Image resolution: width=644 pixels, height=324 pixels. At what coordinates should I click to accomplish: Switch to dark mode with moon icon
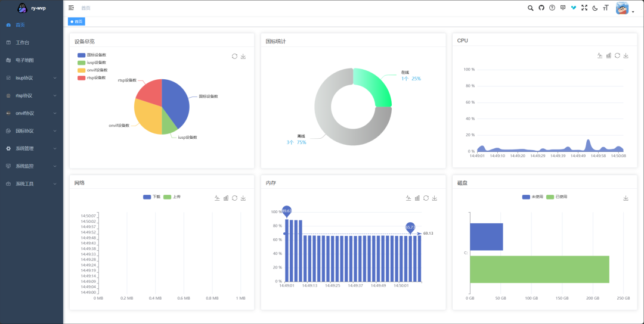click(x=595, y=8)
